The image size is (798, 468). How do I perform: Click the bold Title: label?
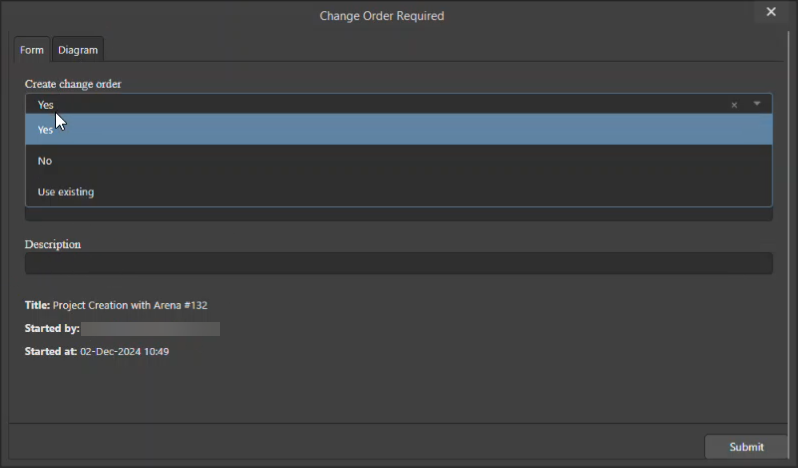37,305
